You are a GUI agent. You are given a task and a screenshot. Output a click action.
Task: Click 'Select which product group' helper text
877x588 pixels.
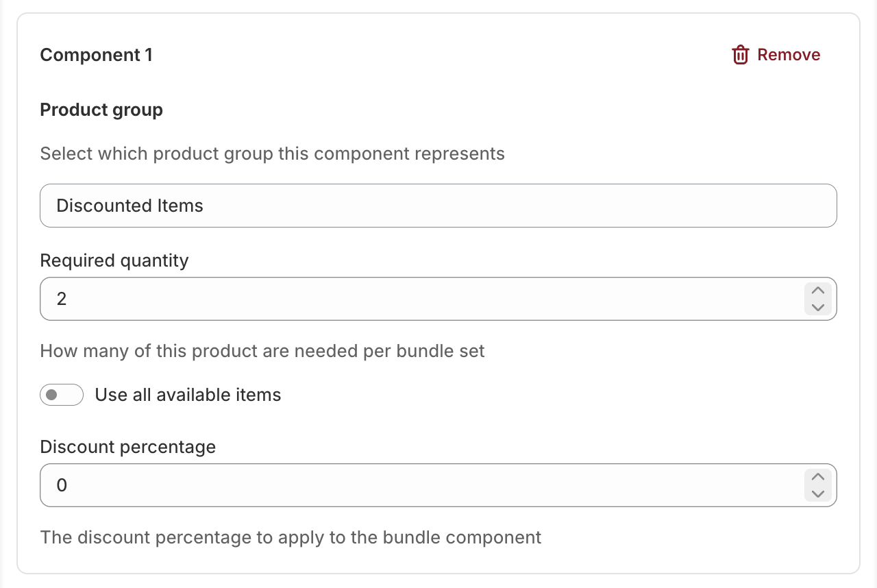(272, 154)
